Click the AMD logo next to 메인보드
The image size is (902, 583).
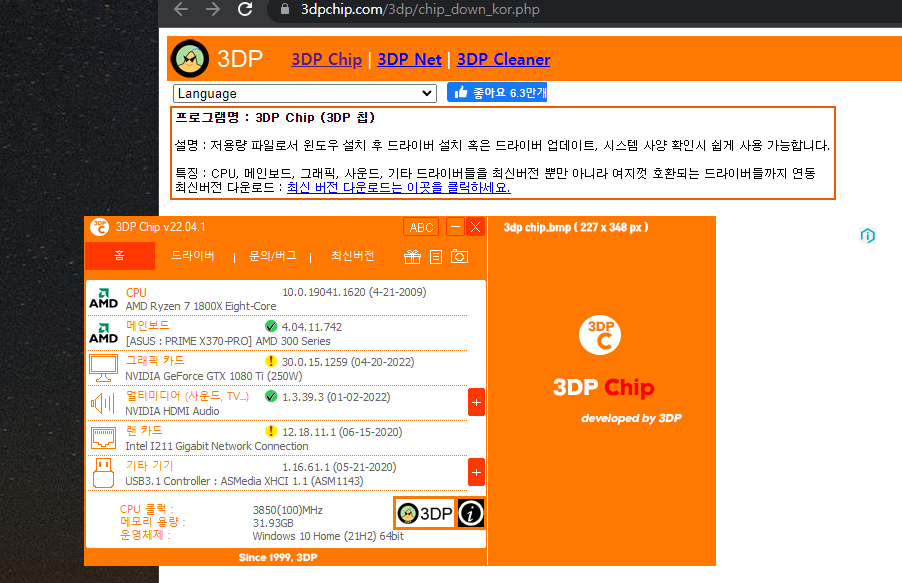coord(104,333)
